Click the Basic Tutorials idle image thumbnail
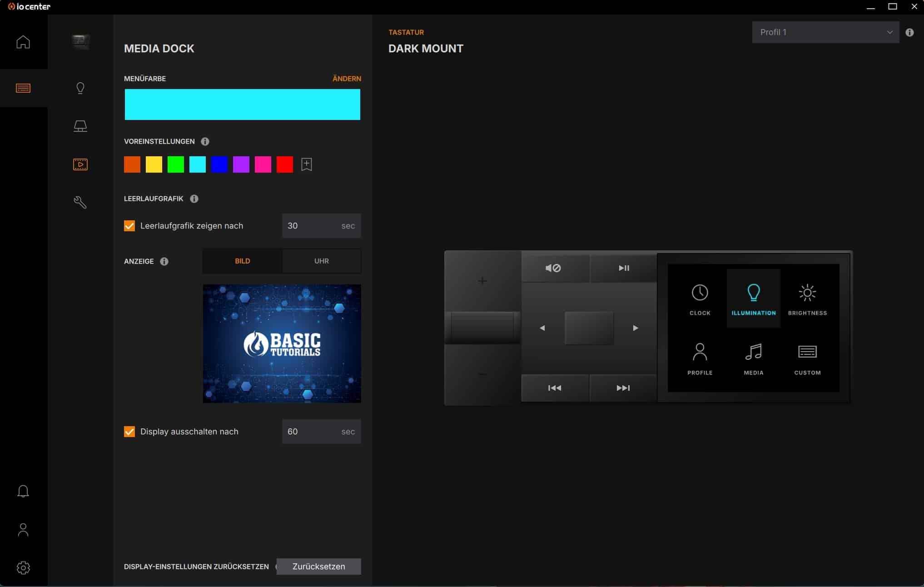Image resolution: width=924 pixels, height=587 pixels. pos(282,343)
